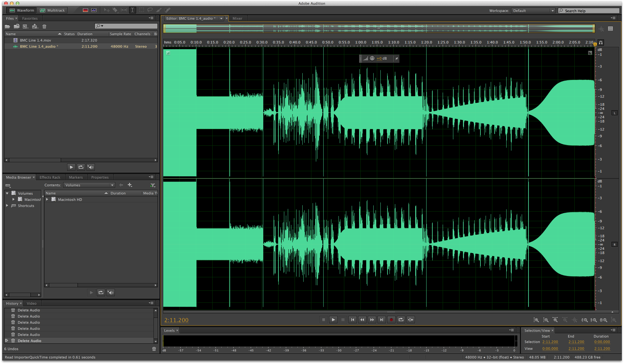Screen dimensions: 624x364
Task: Switch to the Multitrack view
Action: [x=52, y=10]
